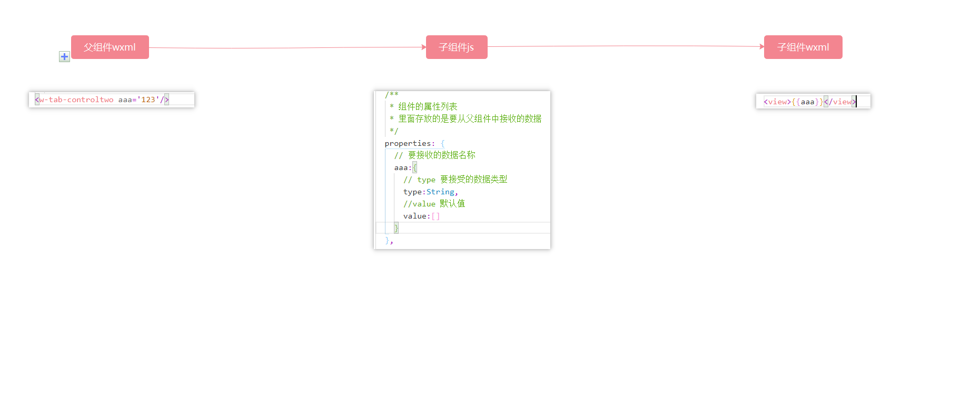This screenshot has width=980, height=406.
Task: Select the 父组件wxml node
Action: 110,47
